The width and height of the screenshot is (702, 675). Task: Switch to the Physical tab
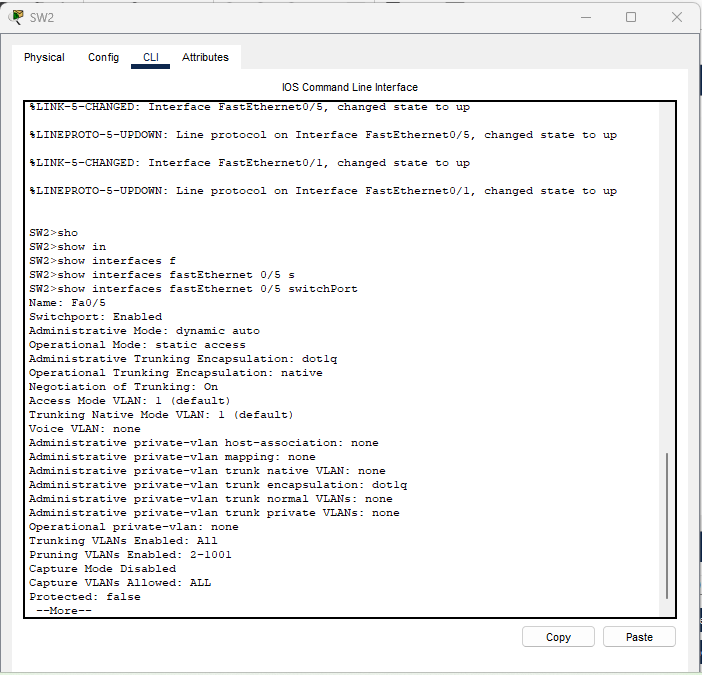tap(44, 57)
